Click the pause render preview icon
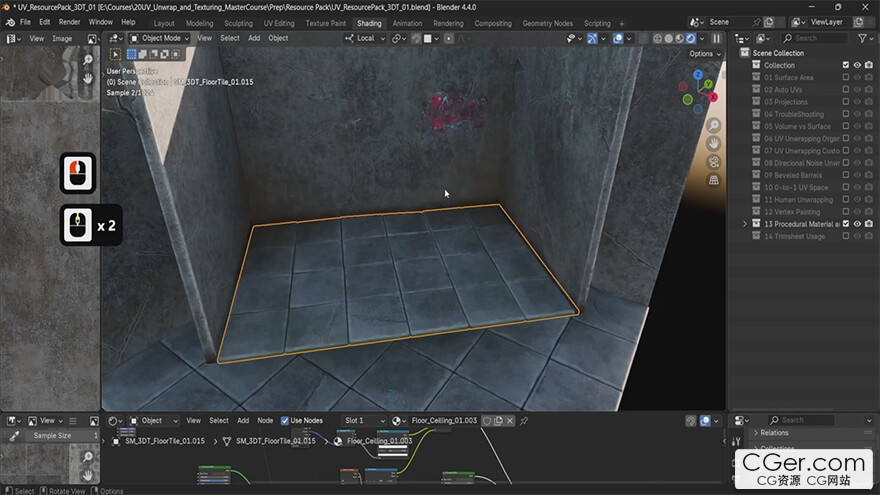The width and height of the screenshot is (880, 495). tap(716, 38)
